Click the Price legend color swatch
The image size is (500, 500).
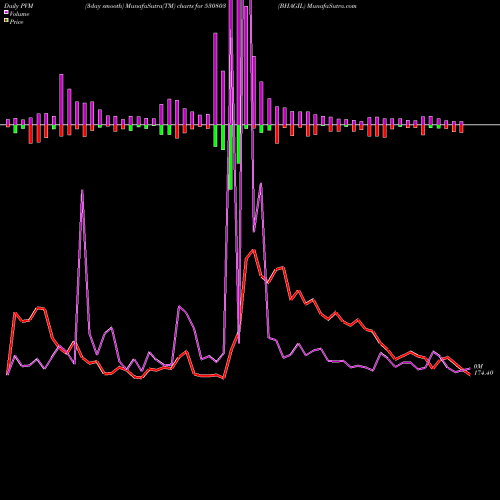click(6, 21)
